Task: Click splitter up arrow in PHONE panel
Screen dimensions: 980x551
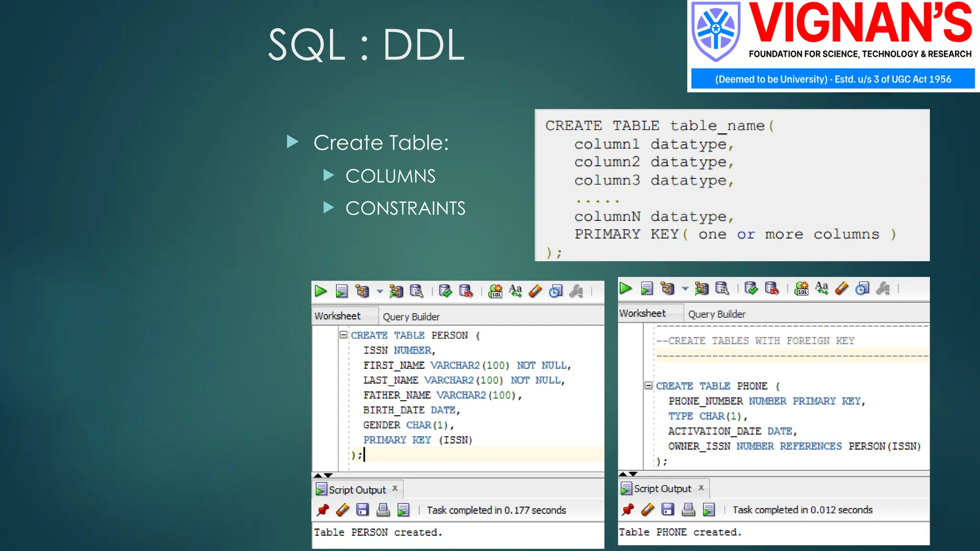Action: coord(623,474)
